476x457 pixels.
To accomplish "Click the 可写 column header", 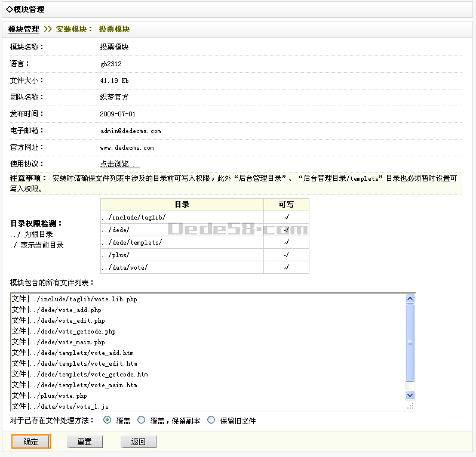I will coord(286,205).
